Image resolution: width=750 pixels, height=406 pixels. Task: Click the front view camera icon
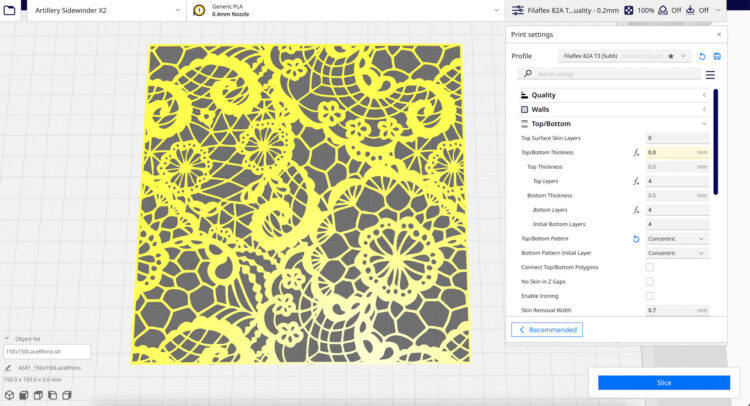(x=23, y=395)
